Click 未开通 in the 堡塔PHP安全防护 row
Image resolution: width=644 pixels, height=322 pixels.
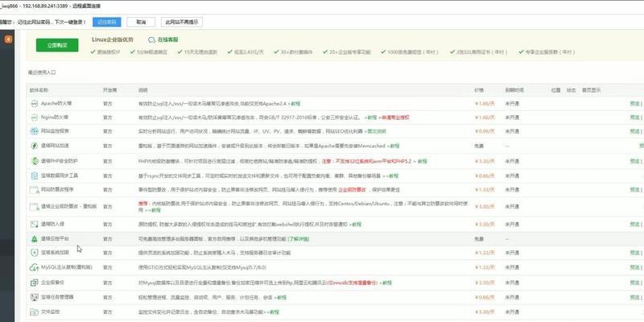click(x=512, y=161)
